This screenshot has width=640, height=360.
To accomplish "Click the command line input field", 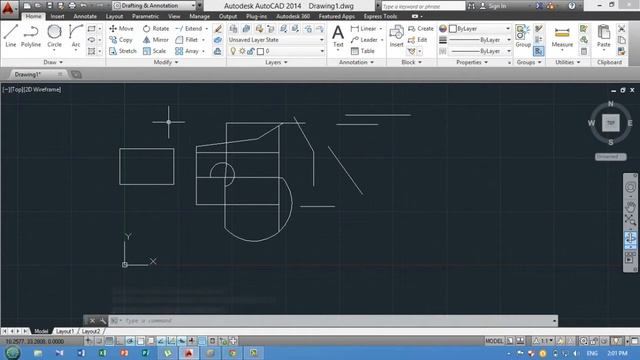I will (333, 320).
